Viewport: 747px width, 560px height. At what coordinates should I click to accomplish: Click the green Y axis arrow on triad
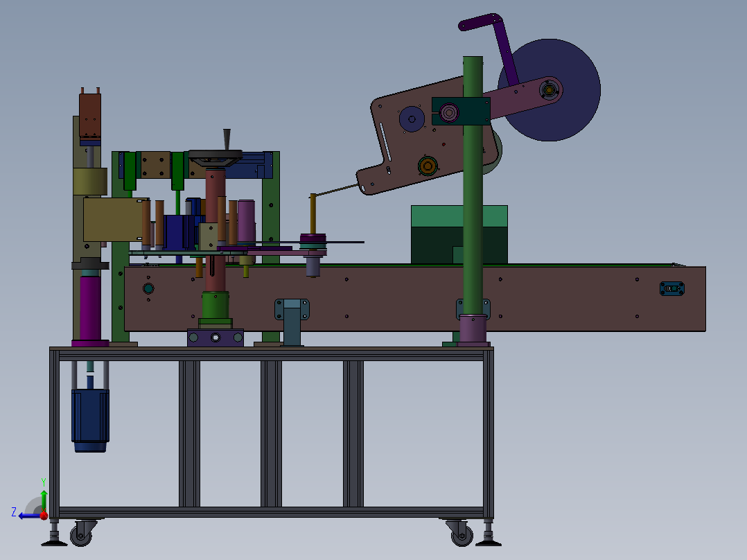coord(44,500)
